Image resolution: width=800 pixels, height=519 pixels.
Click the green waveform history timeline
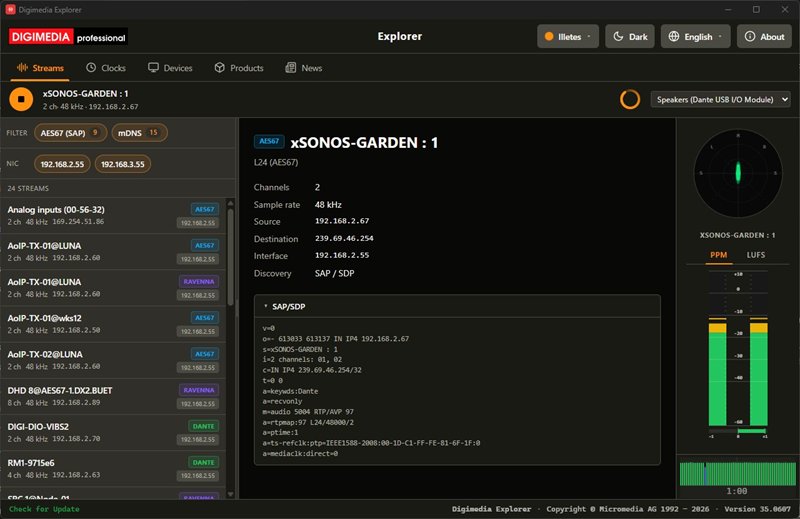click(x=737, y=473)
